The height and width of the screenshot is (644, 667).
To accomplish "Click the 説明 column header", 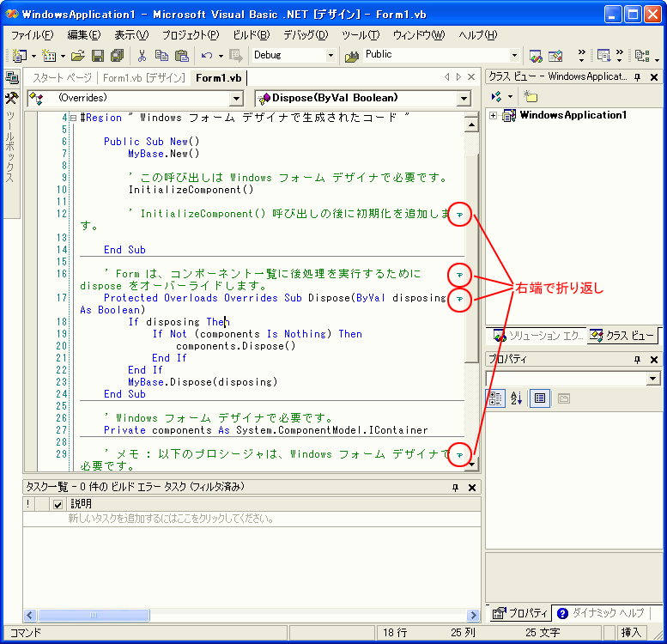I will click(x=274, y=504).
